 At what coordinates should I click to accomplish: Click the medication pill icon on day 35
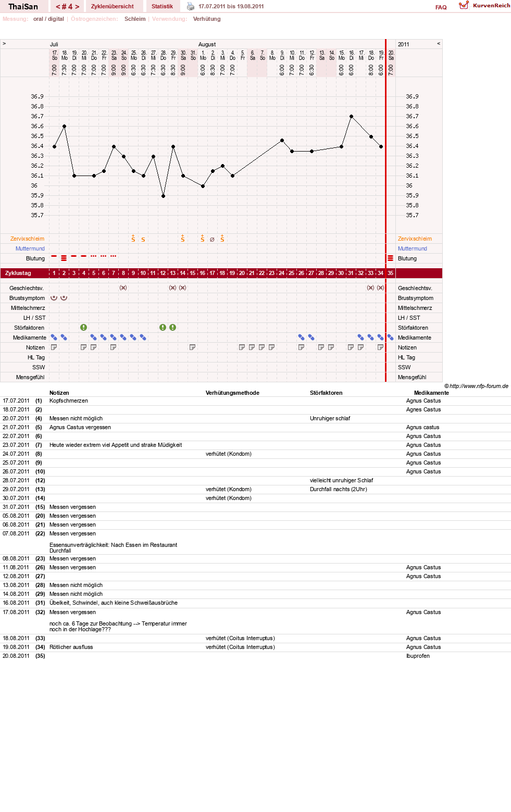tap(391, 338)
